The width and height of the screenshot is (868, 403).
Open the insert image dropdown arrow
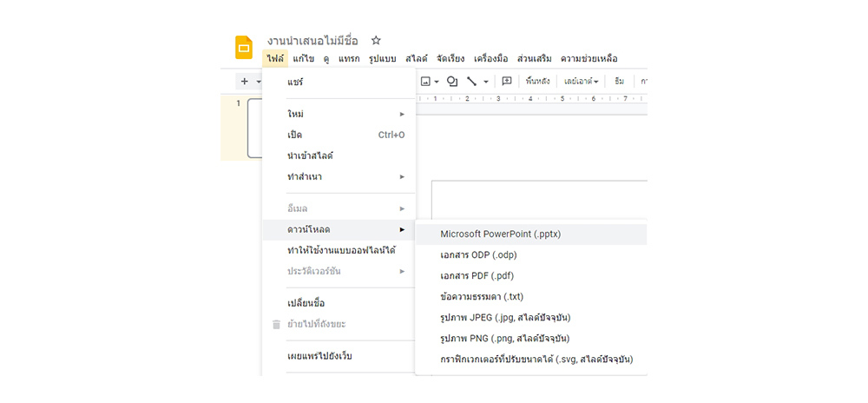tap(437, 82)
